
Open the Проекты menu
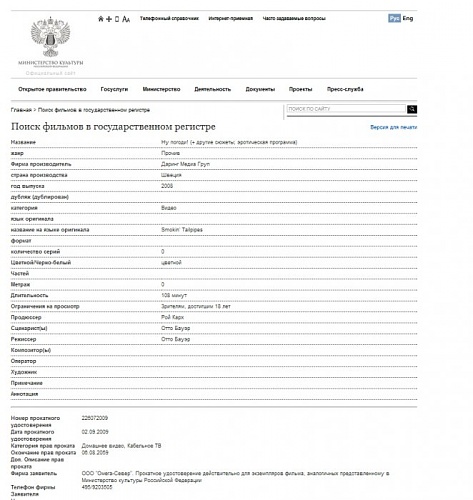[x=301, y=89]
